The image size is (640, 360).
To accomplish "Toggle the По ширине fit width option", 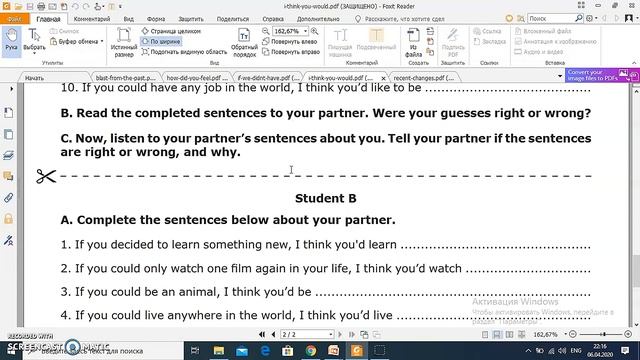I will [x=161, y=41].
